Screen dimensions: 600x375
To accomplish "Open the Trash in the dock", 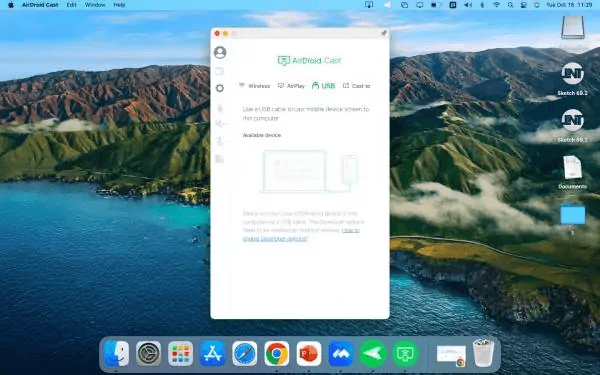I will coord(483,353).
